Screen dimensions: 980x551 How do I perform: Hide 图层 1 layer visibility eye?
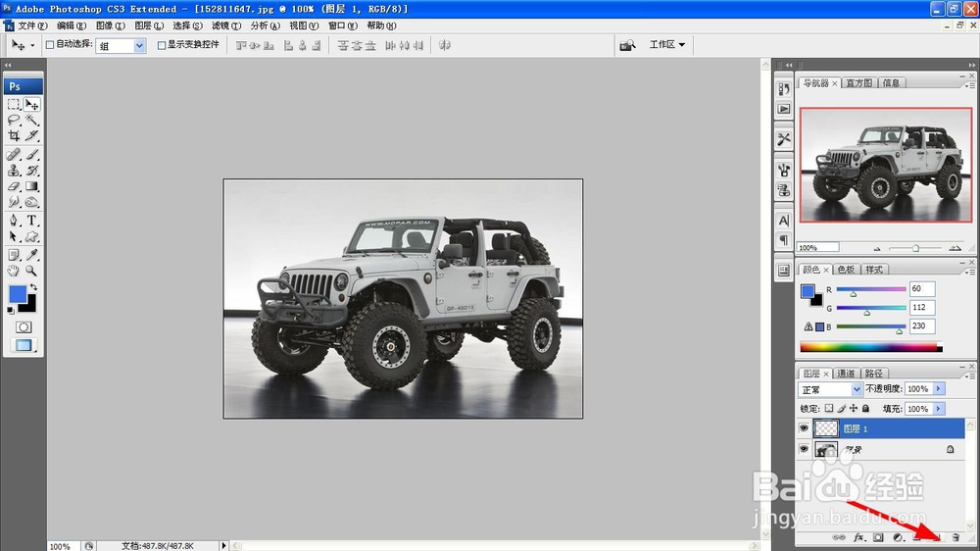tap(804, 428)
